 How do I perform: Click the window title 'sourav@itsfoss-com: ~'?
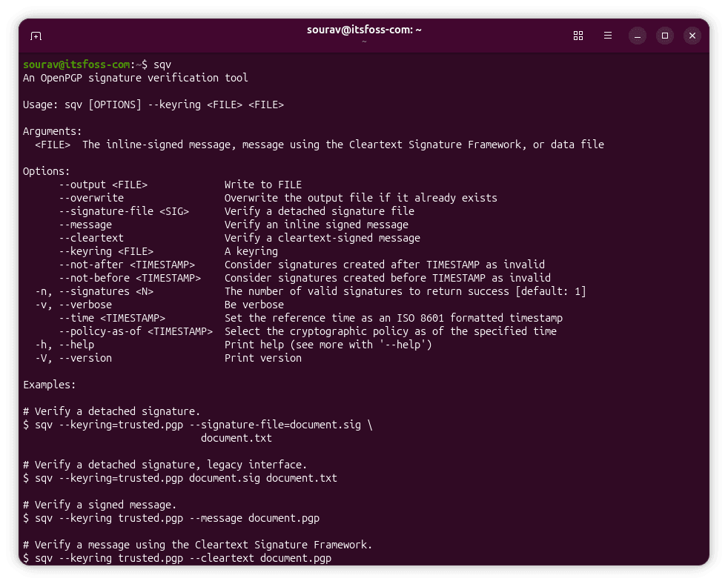(364, 30)
